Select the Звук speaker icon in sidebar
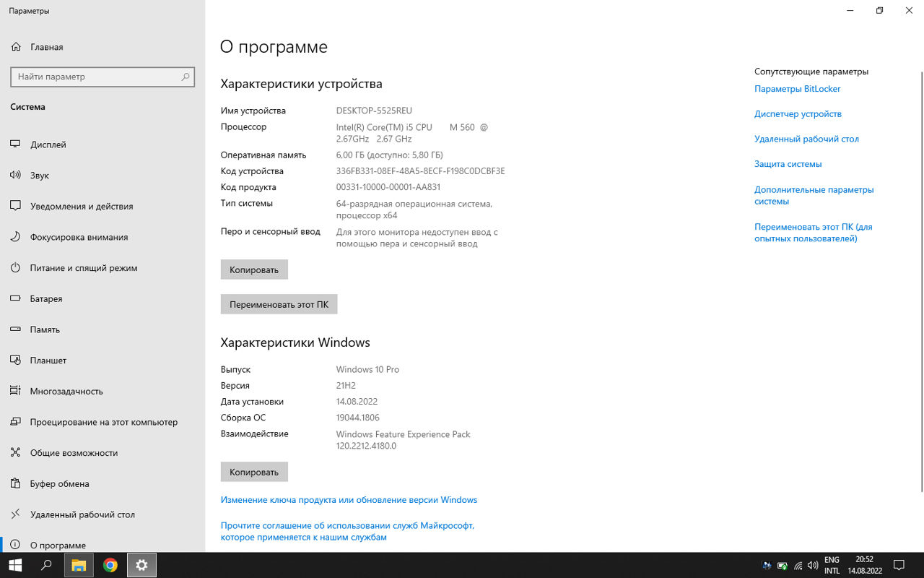The image size is (924, 578). pos(15,176)
